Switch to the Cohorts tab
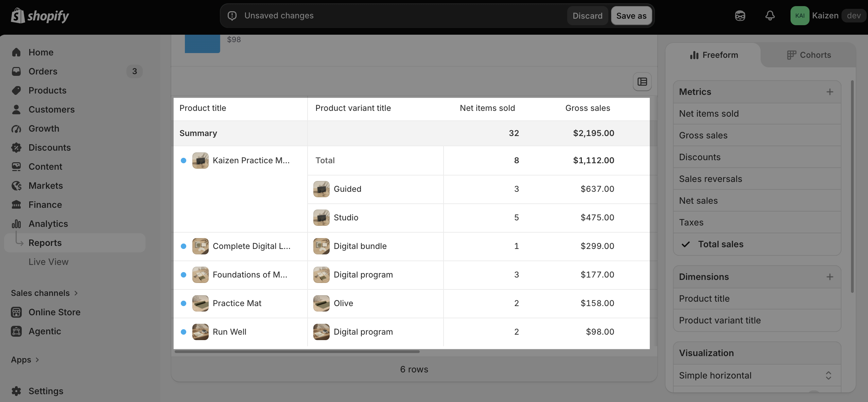Image resolution: width=868 pixels, height=402 pixels. [809, 55]
